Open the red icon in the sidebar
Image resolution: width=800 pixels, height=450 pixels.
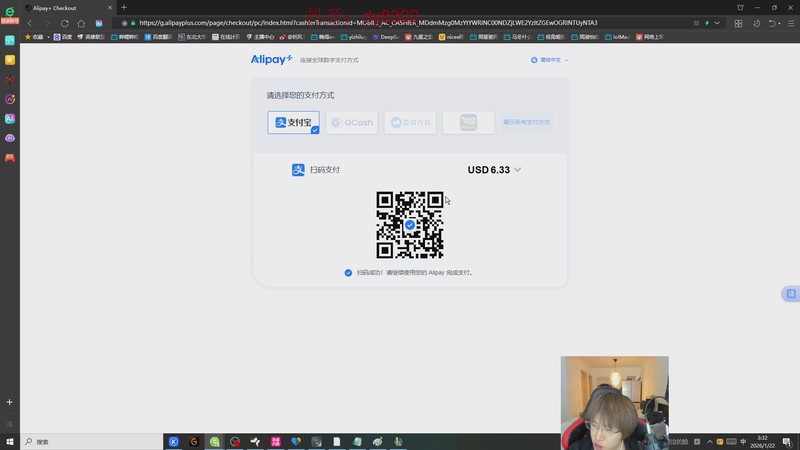click(x=10, y=80)
